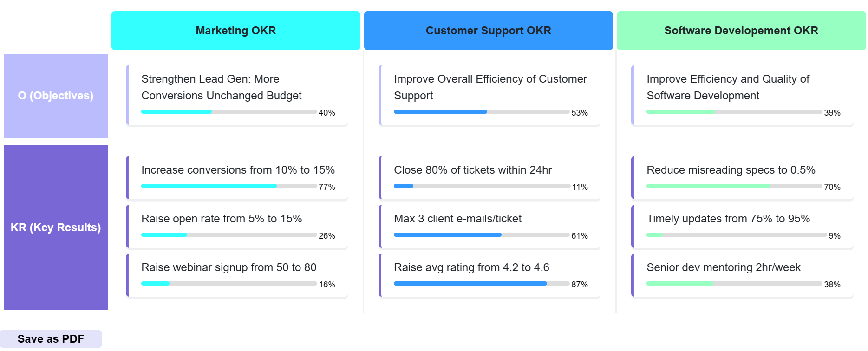The height and width of the screenshot is (351, 868).
Task: Click Increase conversions from 10% to 15%
Action: [238, 170]
